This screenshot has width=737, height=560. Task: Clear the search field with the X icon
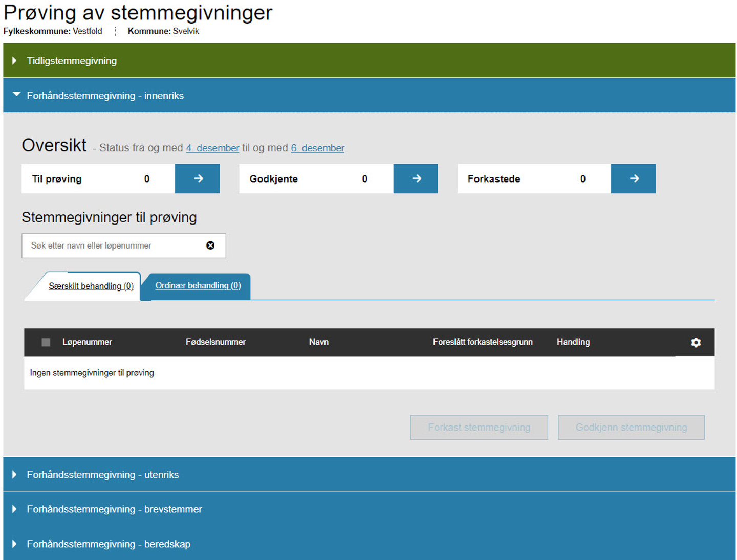click(x=210, y=245)
